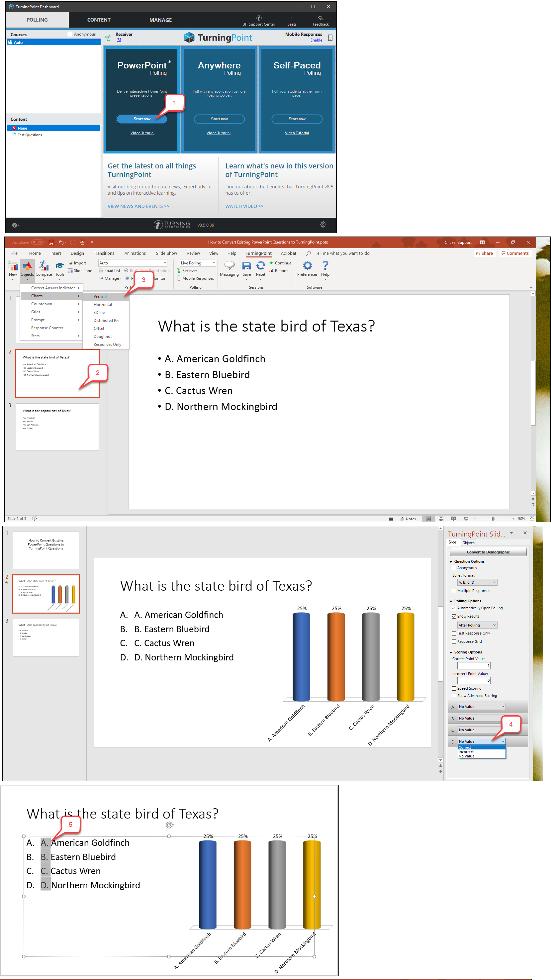Open the Dashboard settings gear icon

(323, 225)
